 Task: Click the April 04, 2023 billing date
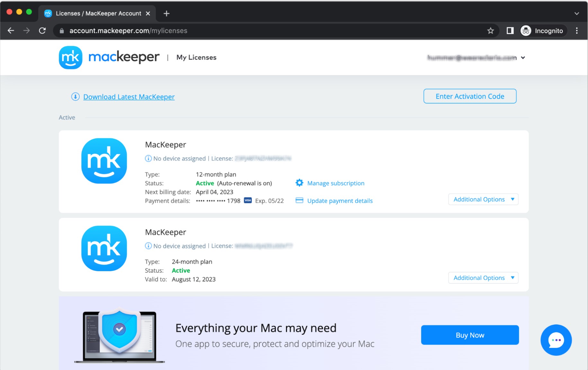215,192
